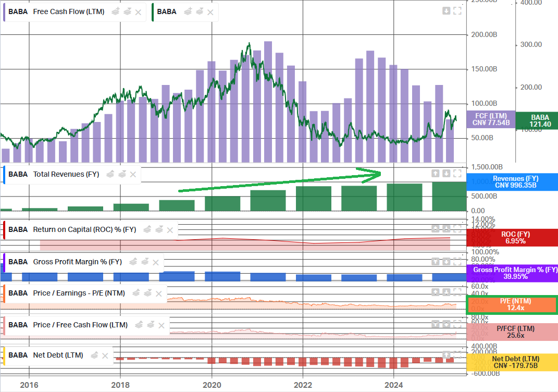Click the layers-plus icon beside Free Cash Flow (LTM)
Viewport: 558px width, 392px height.
click(115, 12)
